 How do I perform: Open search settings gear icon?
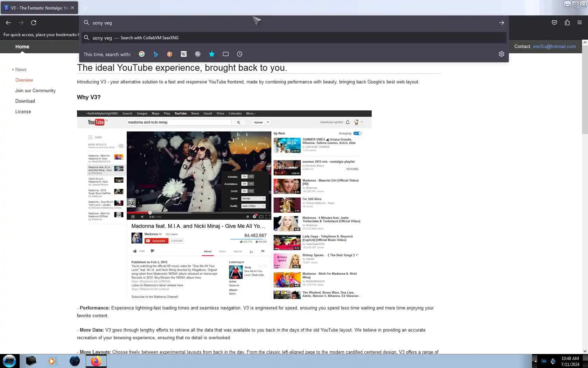click(502, 54)
